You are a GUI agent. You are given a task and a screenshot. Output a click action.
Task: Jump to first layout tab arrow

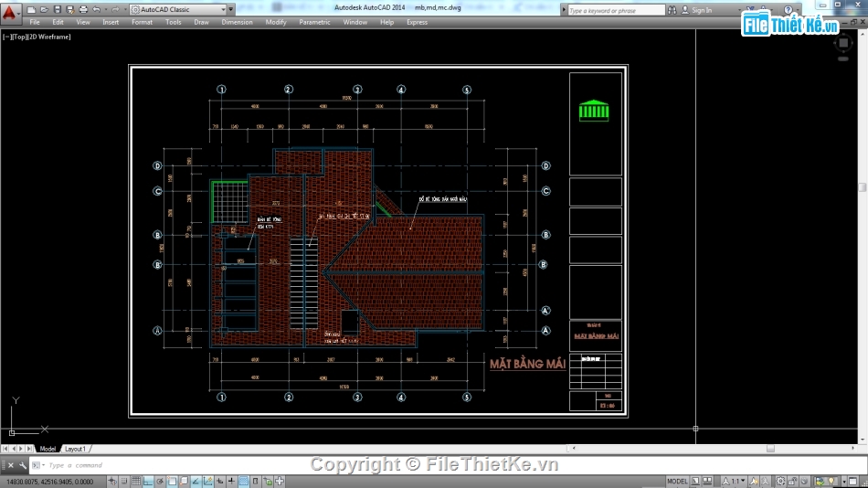pyautogui.click(x=5, y=449)
